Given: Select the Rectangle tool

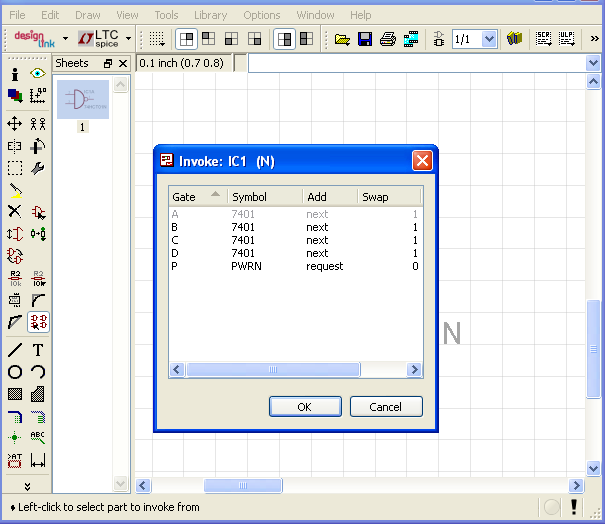Looking at the screenshot, I should (x=15, y=394).
